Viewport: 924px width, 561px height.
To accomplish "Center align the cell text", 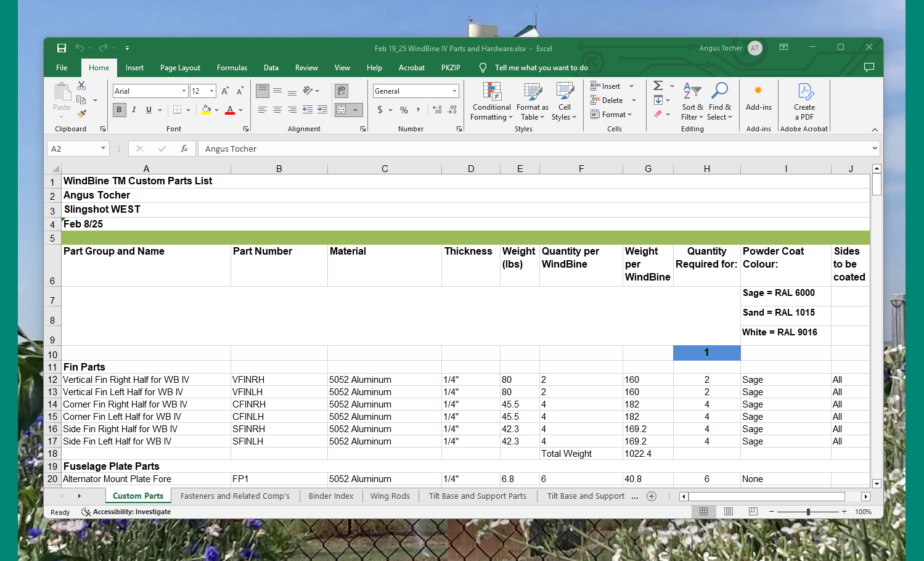I will [277, 110].
